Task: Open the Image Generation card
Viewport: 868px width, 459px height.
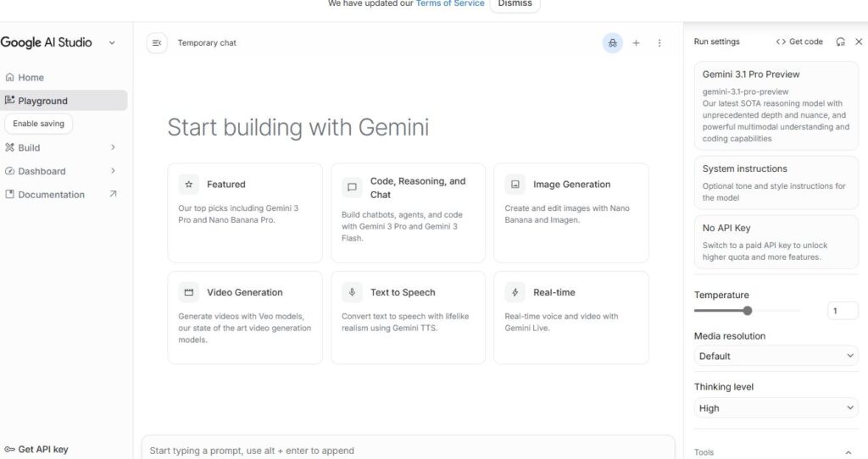Action: (570, 213)
